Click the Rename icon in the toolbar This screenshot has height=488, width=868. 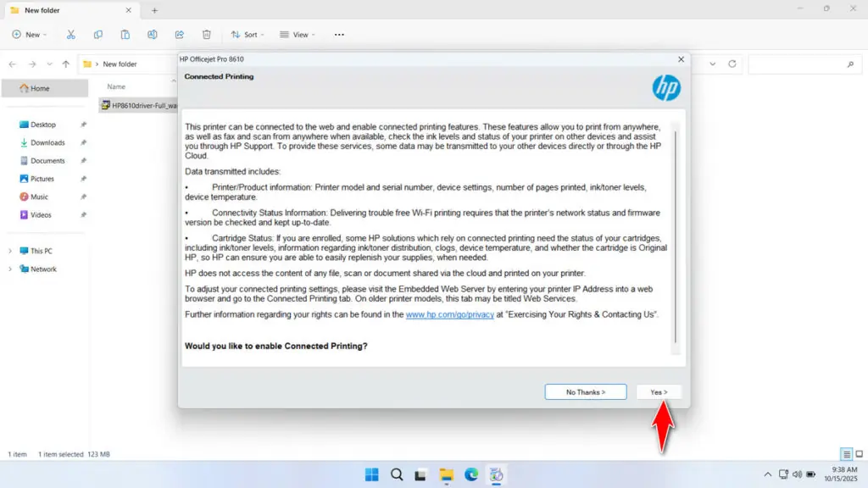click(153, 35)
